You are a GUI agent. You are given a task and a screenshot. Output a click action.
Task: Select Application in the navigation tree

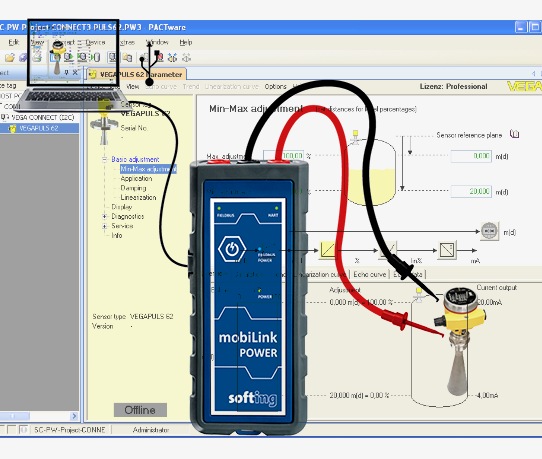click(x=136, y=178)
